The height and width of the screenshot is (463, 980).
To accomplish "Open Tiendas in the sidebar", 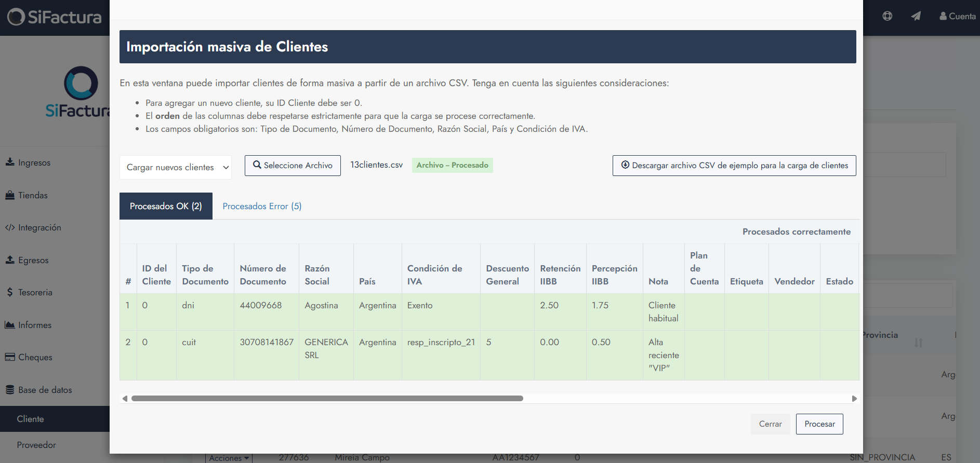I will pos(33,195).
